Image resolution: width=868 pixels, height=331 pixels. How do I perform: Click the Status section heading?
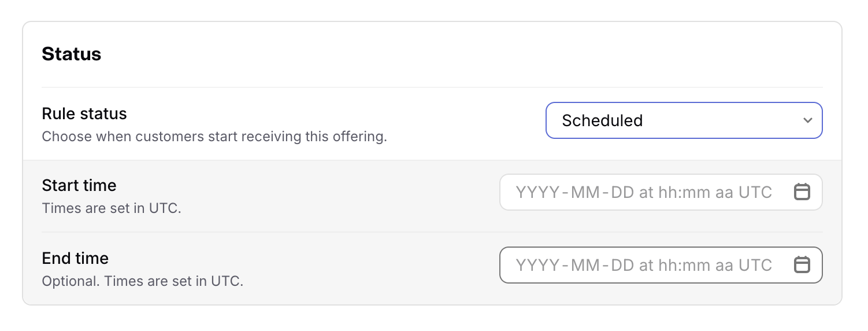(x=72, y=54)
